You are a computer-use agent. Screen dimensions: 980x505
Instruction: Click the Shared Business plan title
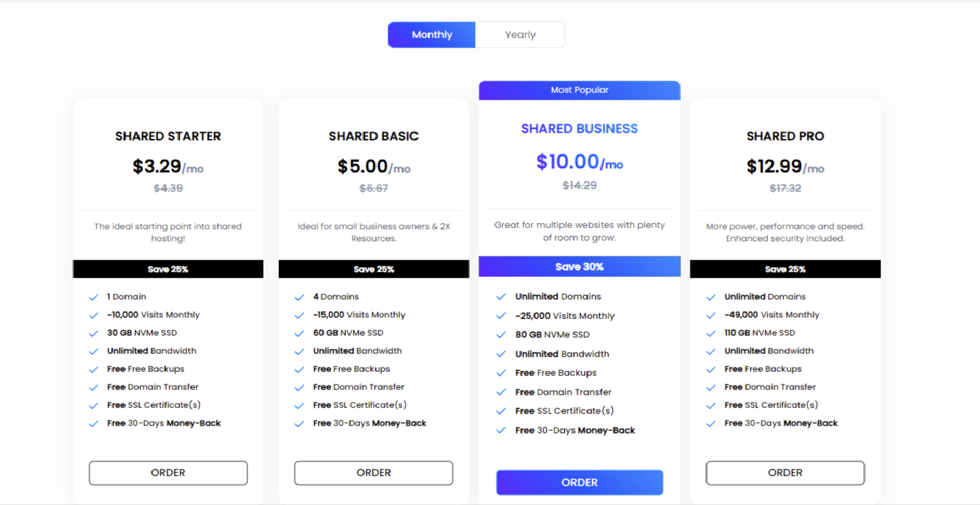[x=579, y=129]
